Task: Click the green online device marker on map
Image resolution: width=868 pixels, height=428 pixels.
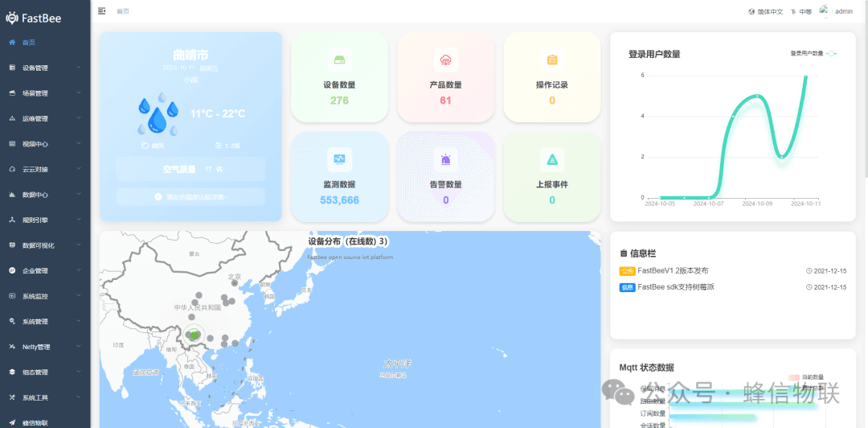Action: (193, 335)
